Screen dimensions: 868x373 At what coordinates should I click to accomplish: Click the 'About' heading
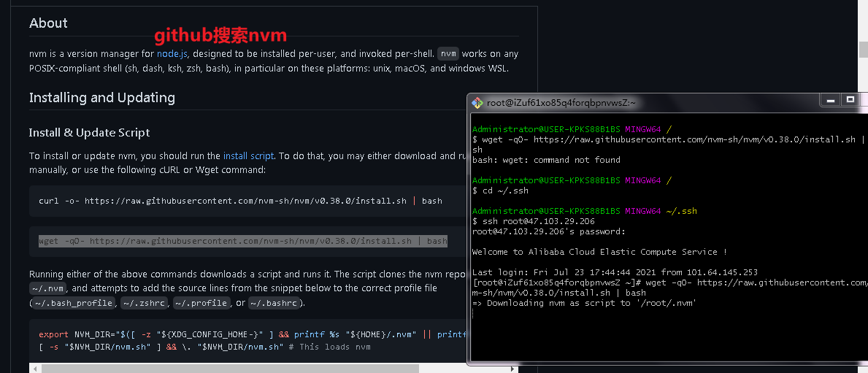coord(48,23)
